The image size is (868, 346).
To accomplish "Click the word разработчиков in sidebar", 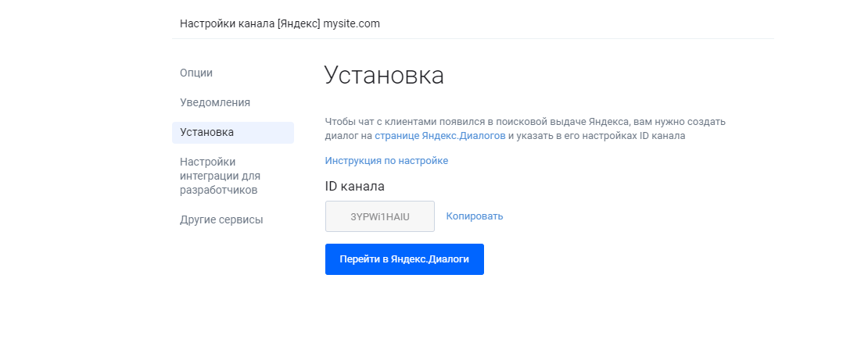I will click(x=218, y=191).
